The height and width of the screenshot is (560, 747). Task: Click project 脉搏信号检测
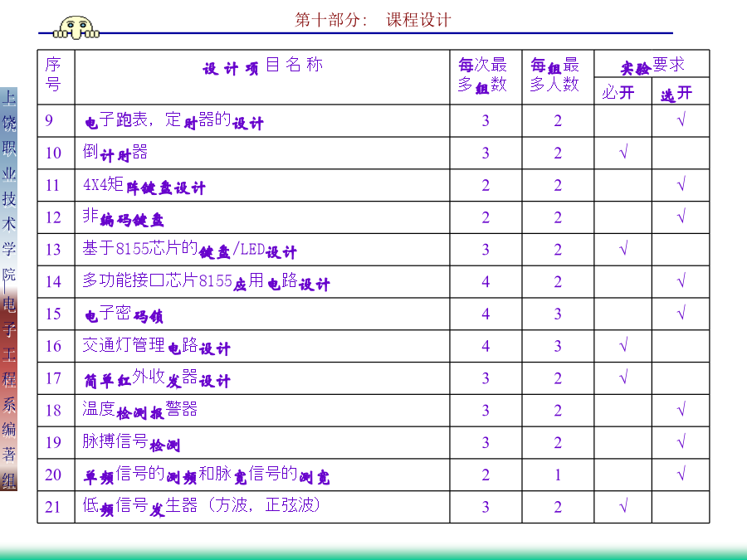131,443
